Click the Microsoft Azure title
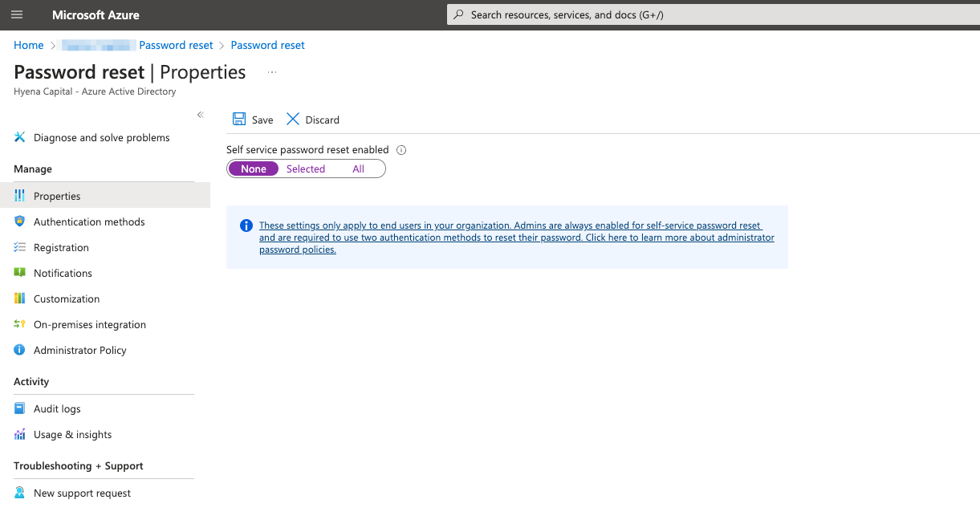980x524 pixels. click(x=96, y=14)
